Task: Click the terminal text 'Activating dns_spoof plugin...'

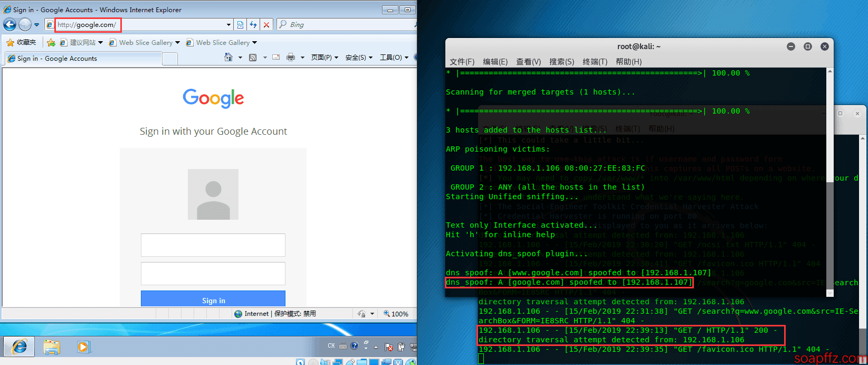Action: (x=517, y=254)
